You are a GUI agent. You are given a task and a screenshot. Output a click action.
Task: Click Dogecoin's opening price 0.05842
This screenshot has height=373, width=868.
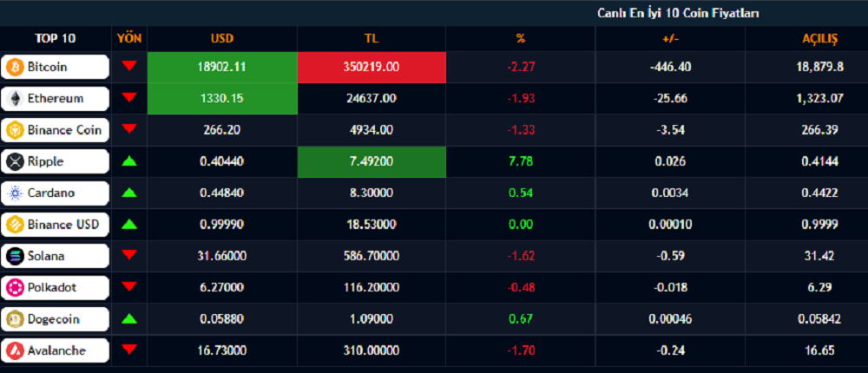tap(820, 319)
